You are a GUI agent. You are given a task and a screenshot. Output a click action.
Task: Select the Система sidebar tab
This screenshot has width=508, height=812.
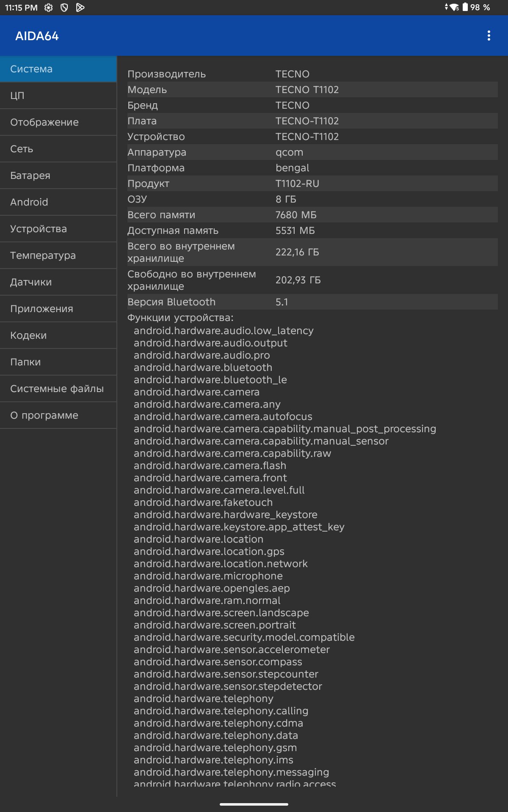click(58, 69)
